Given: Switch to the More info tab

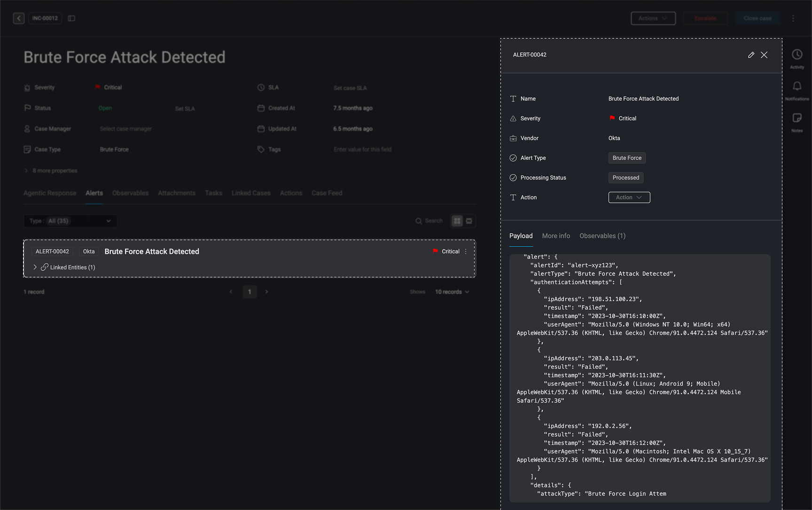Looking at the screenshot, I should point(556,236).
